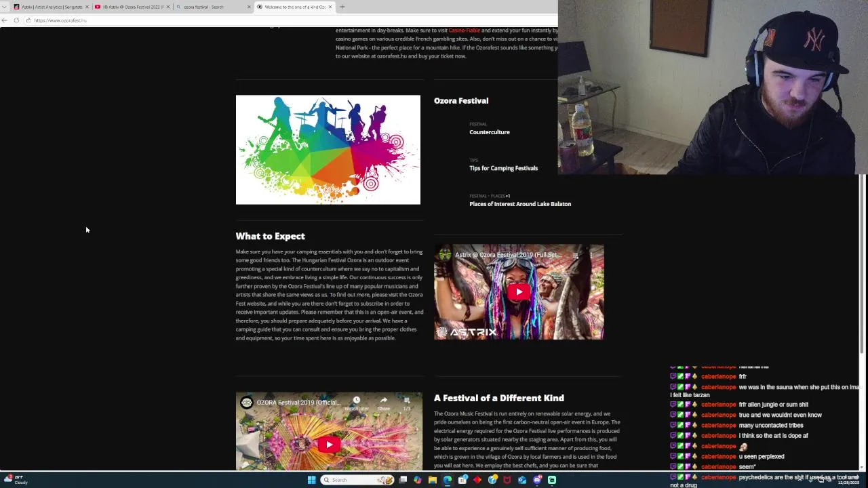
Task: Open Tips for Camping Festivals link
Action: [x=503, y=168]
